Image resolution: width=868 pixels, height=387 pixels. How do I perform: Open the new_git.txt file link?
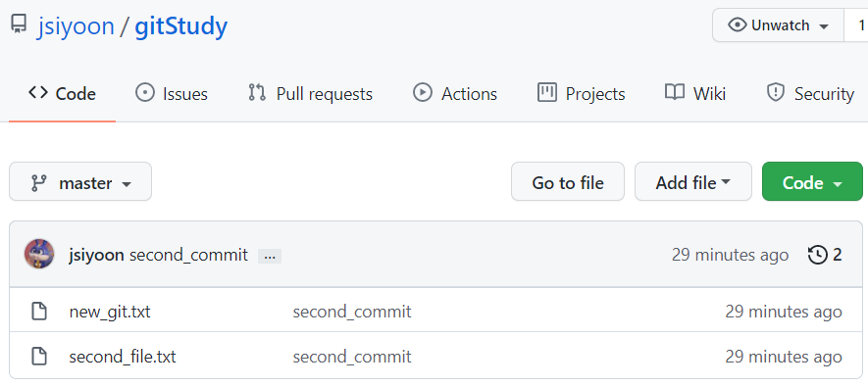point(110,313)
